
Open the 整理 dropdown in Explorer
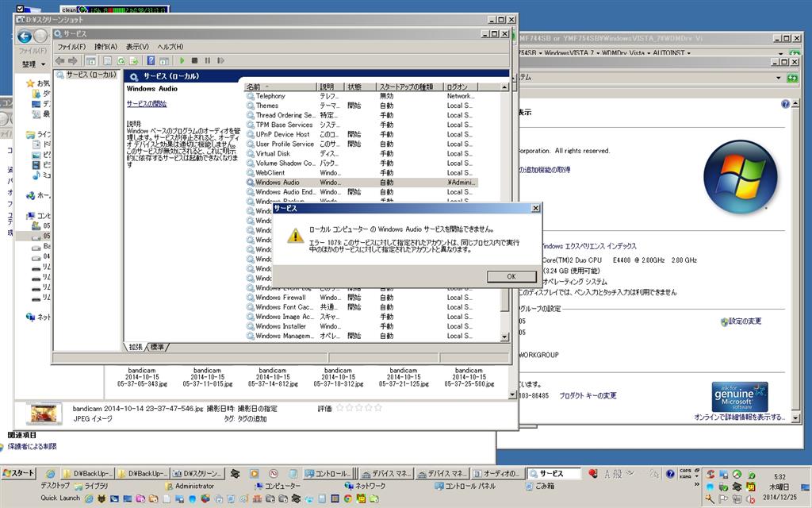pos(33,63)
